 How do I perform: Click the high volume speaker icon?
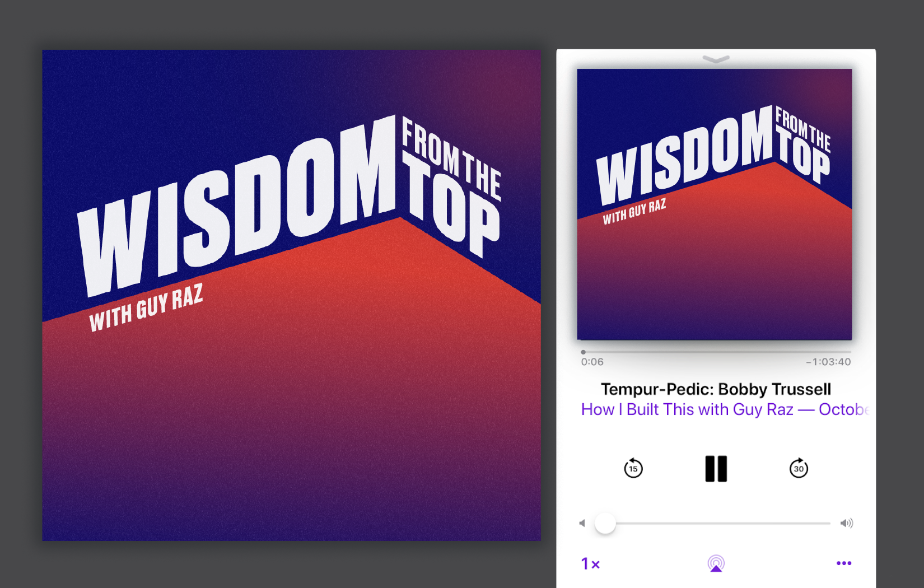(846, 523)
